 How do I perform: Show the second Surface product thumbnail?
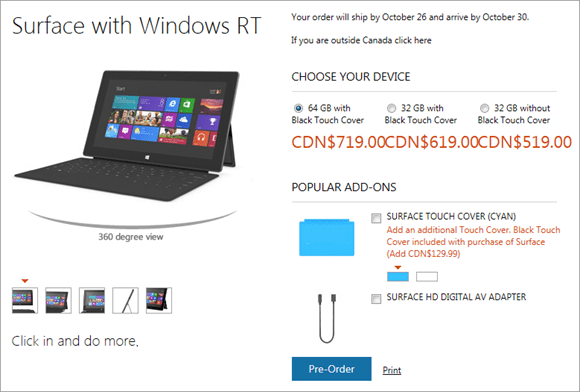click(58, 300)
